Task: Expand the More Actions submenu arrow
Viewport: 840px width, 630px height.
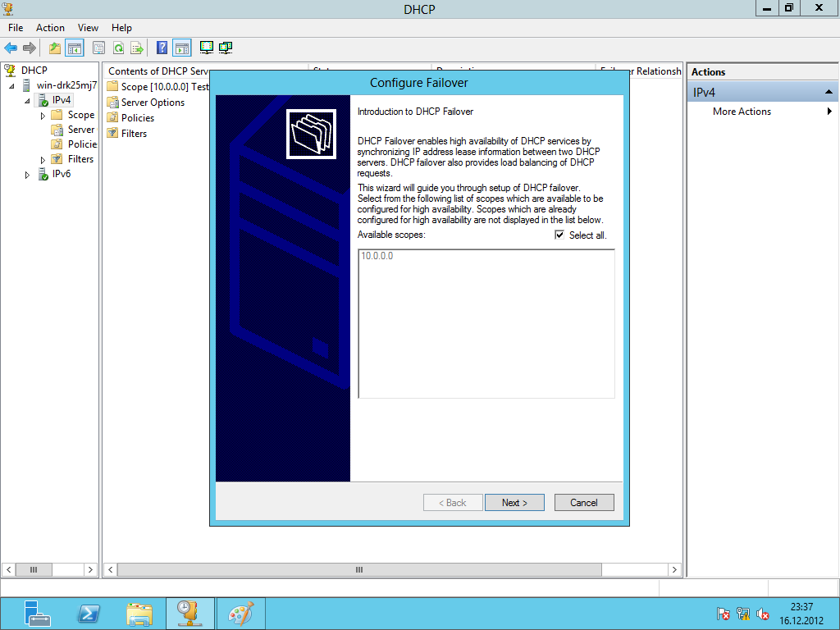Action: pos(829,112)
